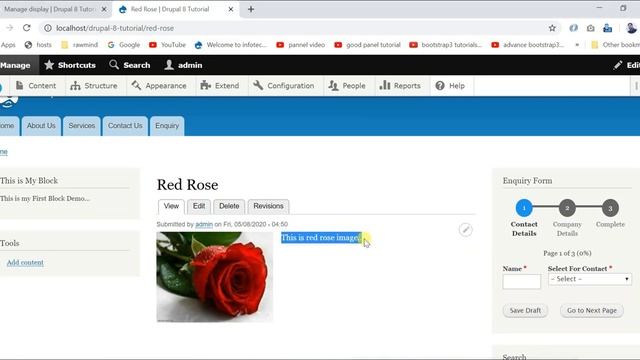
Task: Click step 1 Contact Details circle
Action: 524,208
